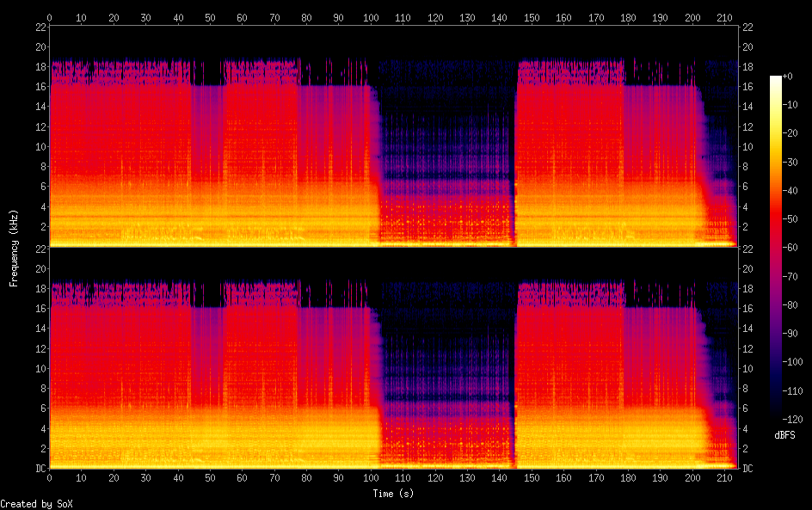Click the "+0" color scale label

[x=787, y=76]
